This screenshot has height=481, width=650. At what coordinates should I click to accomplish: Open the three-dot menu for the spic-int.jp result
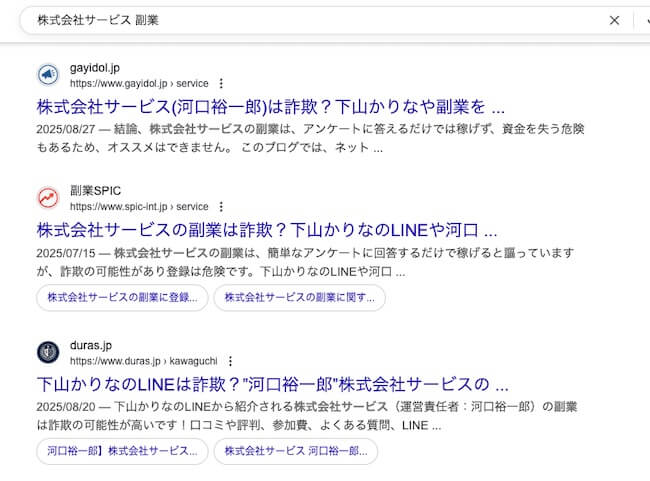coord(221,206)
